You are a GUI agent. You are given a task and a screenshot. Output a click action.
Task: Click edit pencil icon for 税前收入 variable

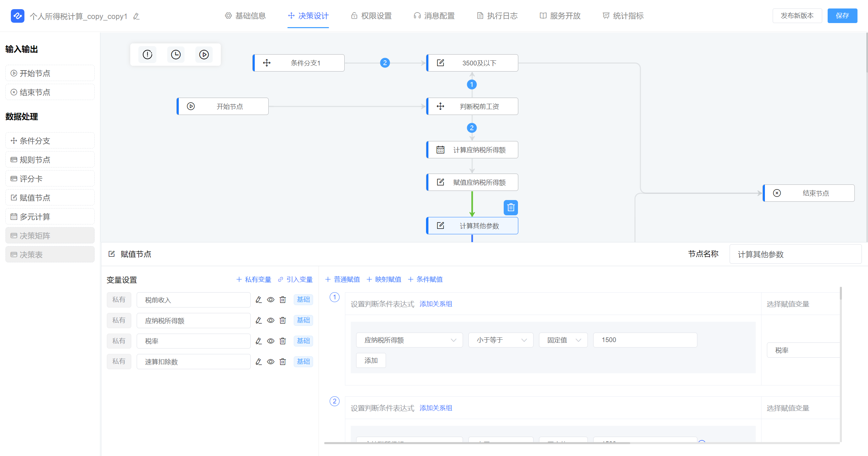[258, 300]
